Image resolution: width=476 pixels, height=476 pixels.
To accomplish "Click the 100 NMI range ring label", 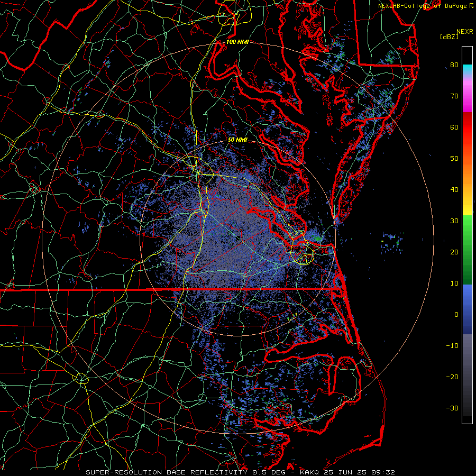I will coord(237,42).
